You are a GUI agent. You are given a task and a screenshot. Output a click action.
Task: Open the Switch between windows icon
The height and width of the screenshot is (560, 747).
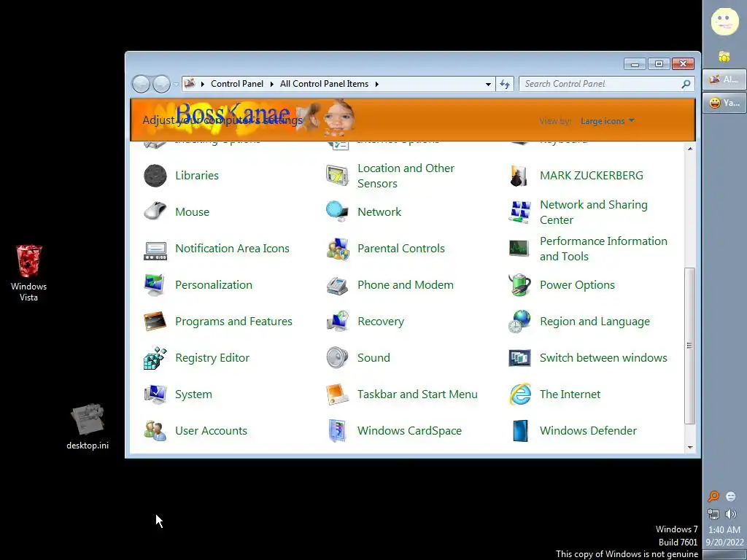519,358
